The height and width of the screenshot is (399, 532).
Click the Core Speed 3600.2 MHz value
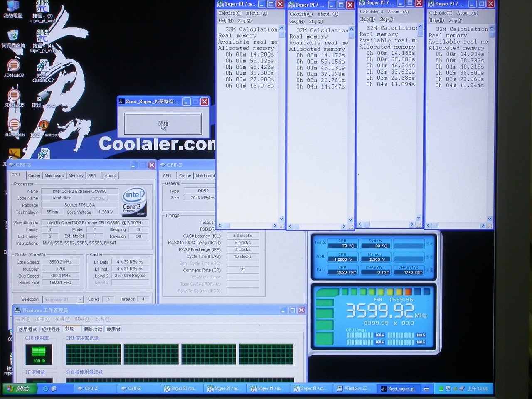point(61,262)
